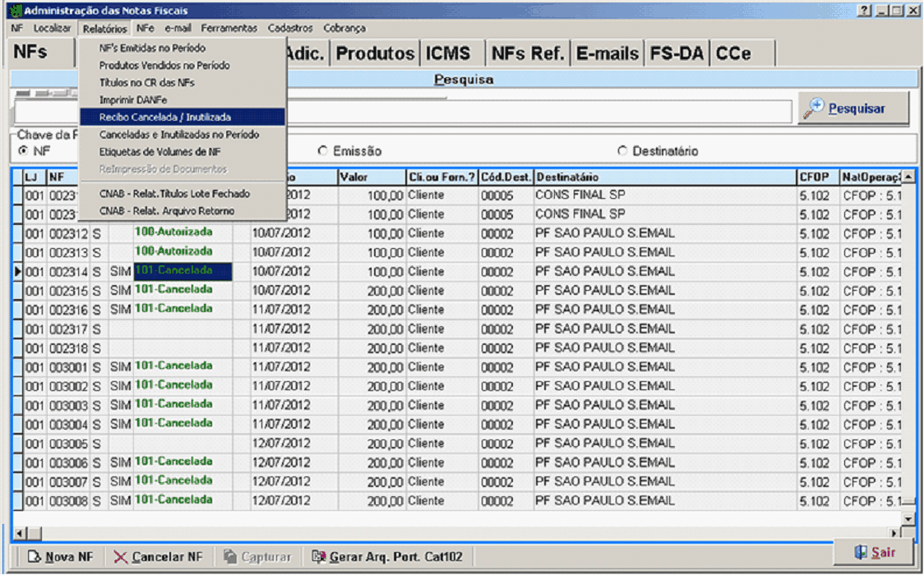This screenshot has width=924, height=575.
Task: Click the door icon on Sair button
Action: 861,552
